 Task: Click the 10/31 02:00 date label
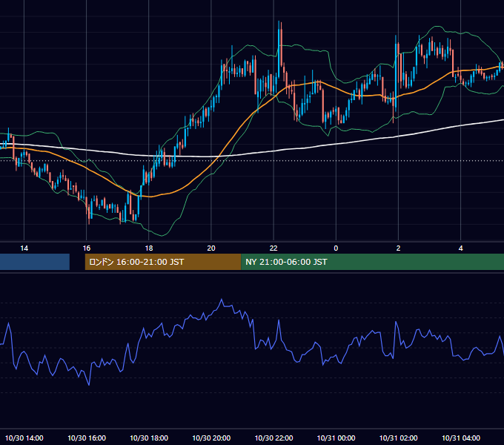[x=398, y=438]
